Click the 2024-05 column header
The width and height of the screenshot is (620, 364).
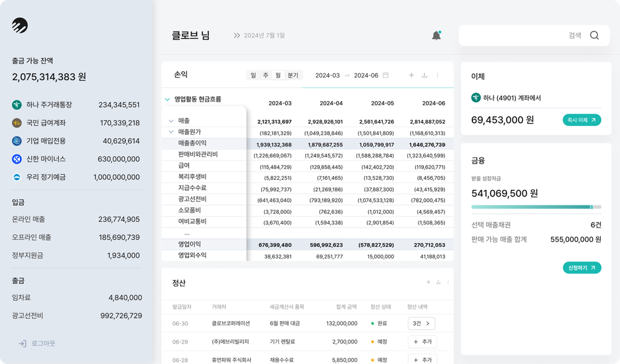[x=383, y=104]
